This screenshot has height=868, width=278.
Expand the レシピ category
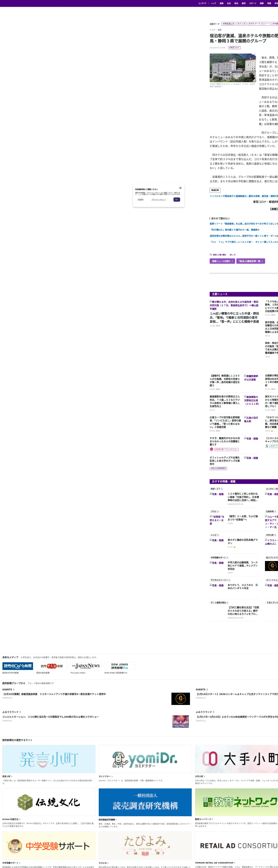[215, 535]
